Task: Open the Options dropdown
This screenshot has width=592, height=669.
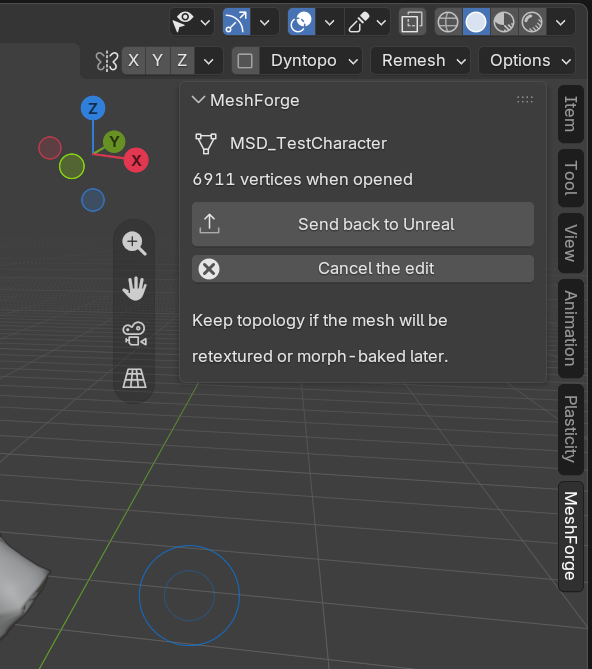Action: pos(527,61)
